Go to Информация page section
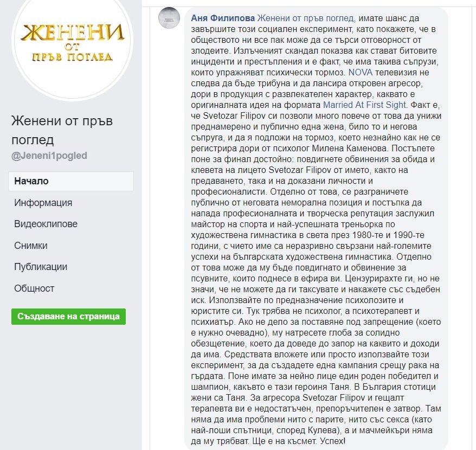The height and width of the screenshot is (450, 476). (43, 203)
